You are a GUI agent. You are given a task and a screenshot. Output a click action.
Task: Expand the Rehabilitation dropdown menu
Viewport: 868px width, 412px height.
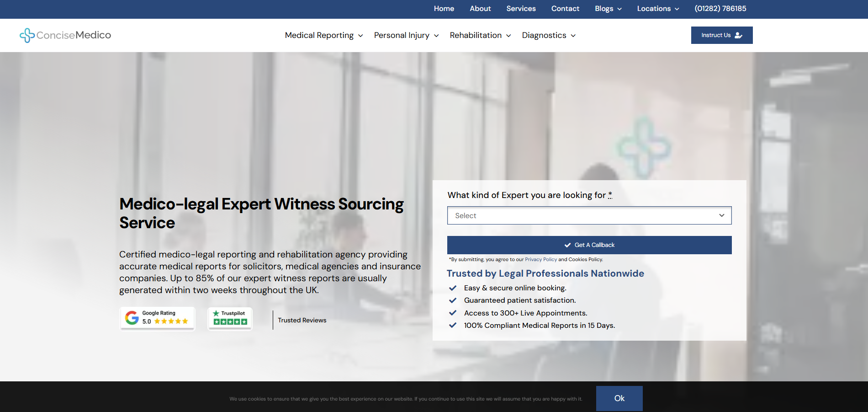click(480, 35)
